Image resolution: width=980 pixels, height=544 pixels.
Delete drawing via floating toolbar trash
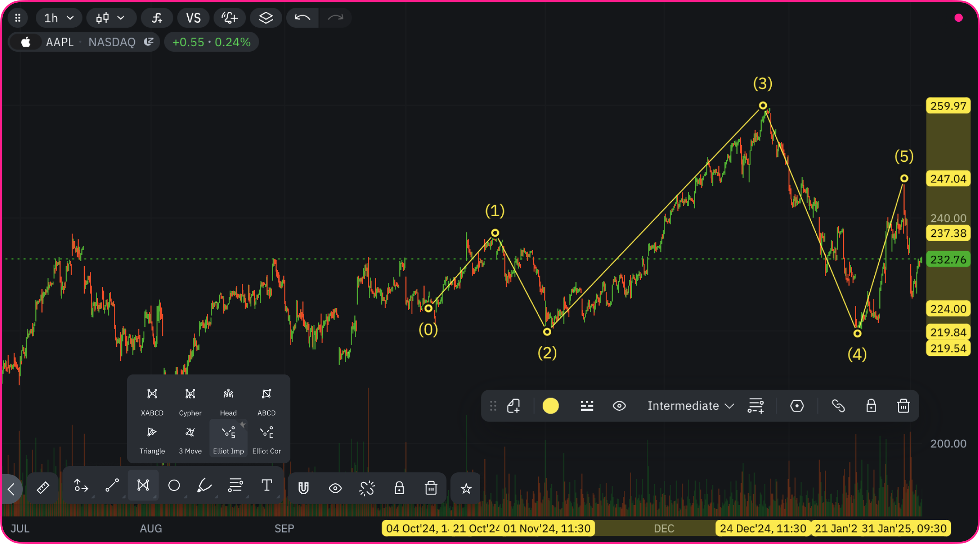(903, 406)
